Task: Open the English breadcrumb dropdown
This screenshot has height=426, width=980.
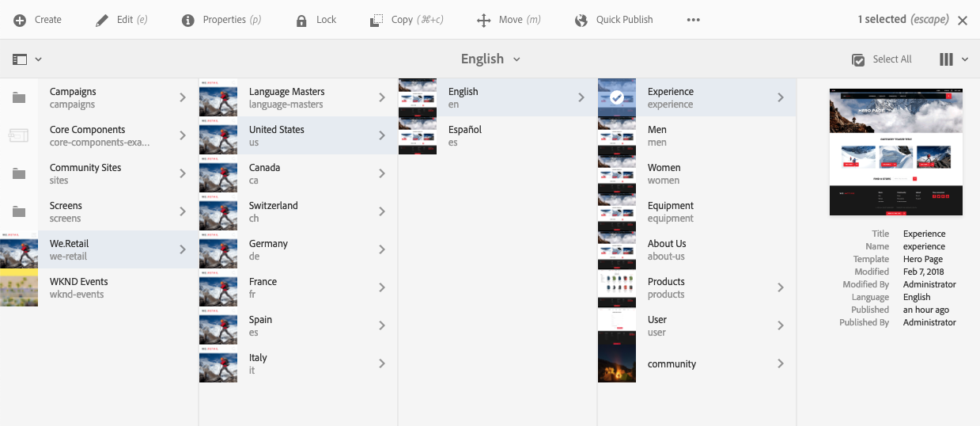Action: (490, 59)
